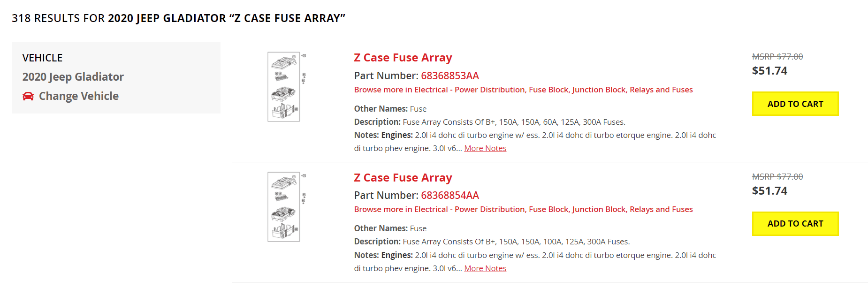Open the first Z Case Fuse Array title

click(x=403, y=58)
